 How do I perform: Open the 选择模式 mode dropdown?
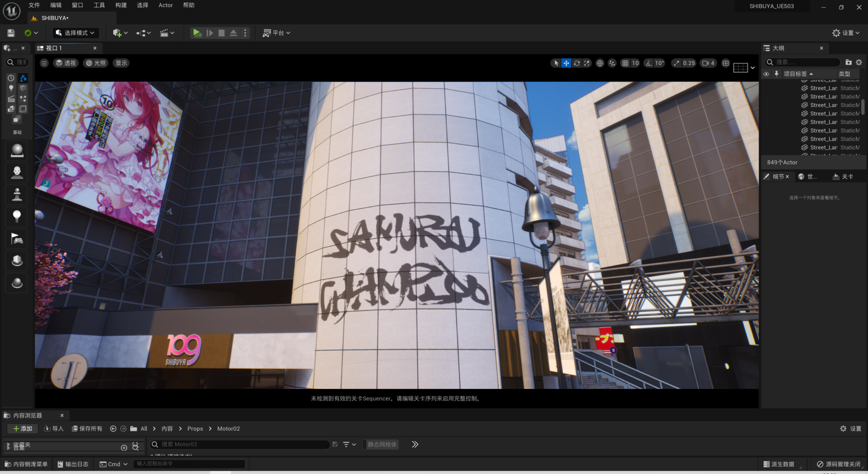[x=76, y=33]
